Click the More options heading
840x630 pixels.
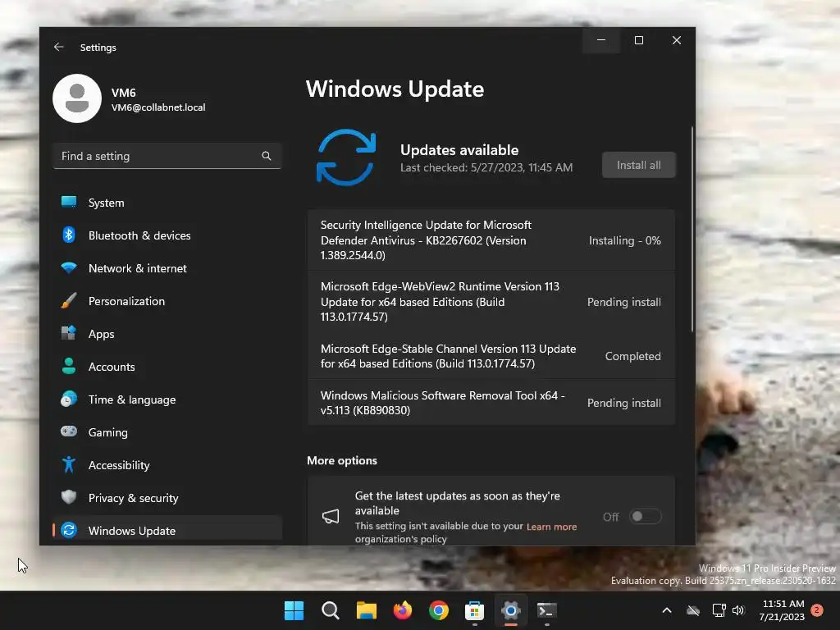coord(342,461)
